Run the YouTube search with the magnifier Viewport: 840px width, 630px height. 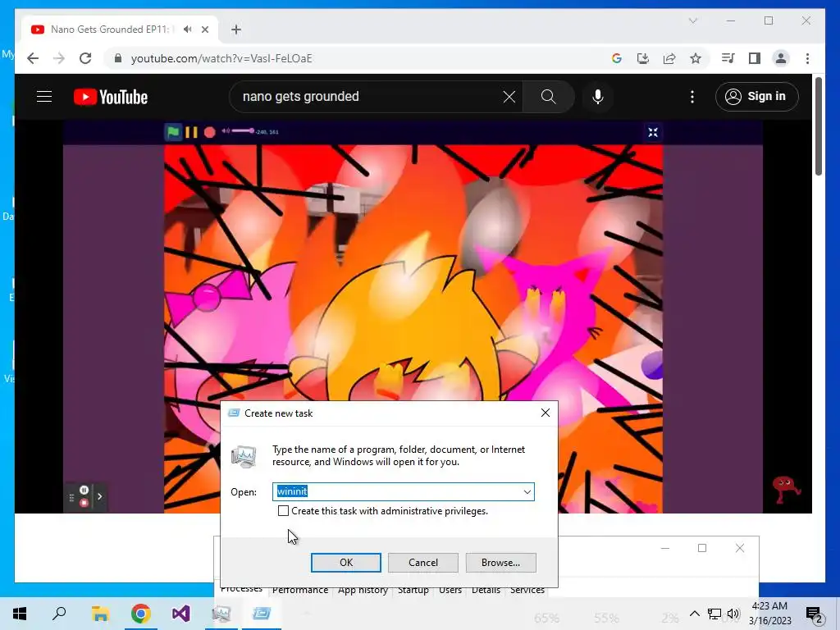click(x=548, y=97)
